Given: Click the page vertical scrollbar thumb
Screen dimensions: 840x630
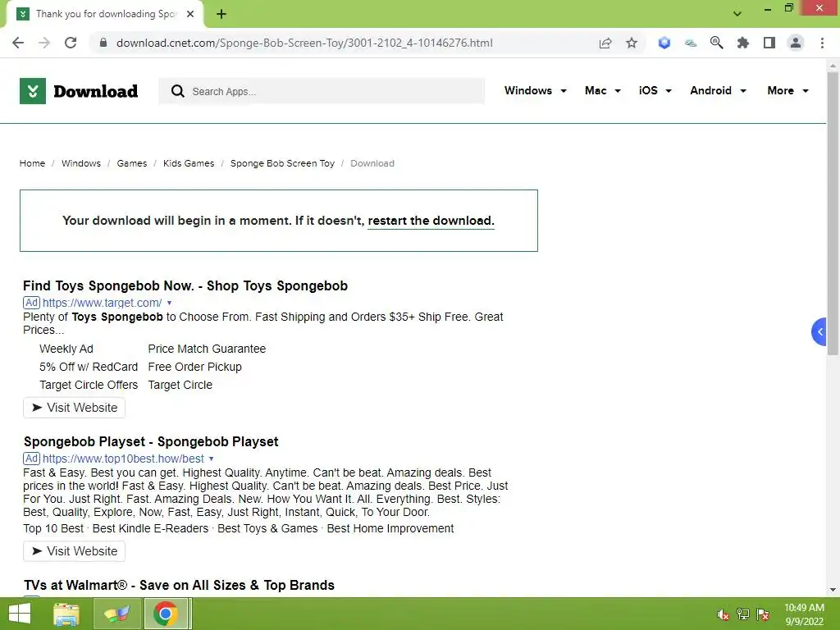Looking at the screenshot, I should 833,213.
